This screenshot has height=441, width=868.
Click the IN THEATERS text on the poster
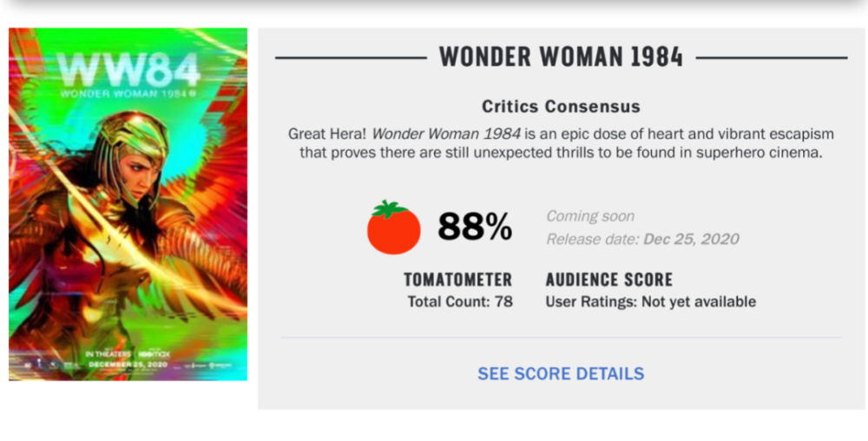[108, 353]
